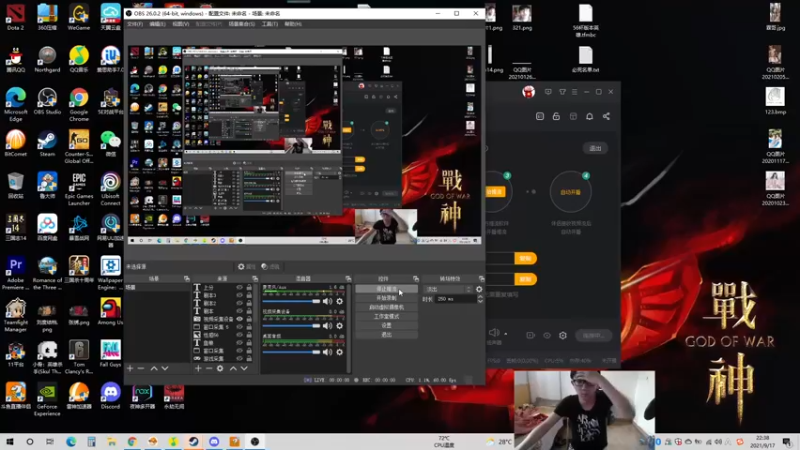Click 工作室模式 button in OBS
Screen dimensions: 800x450
click(x=386, y=316)
